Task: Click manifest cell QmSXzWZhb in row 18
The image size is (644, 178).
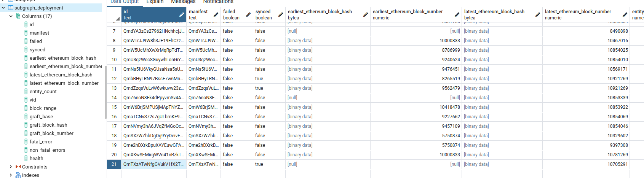Action: 203,136
